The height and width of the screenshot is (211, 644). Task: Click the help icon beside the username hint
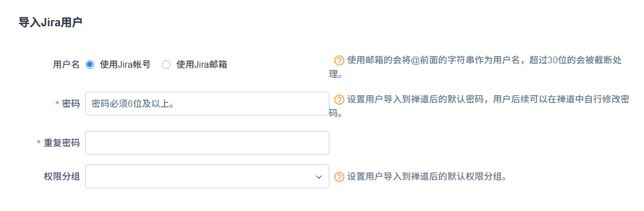(339, 61)
